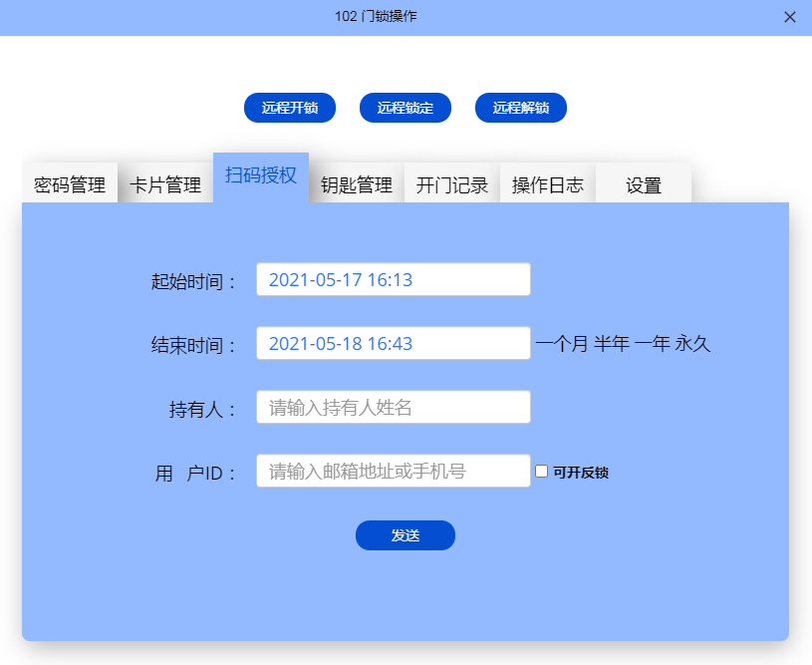
Task: Click the 远程开锁 button
Action: pyautogui.click(x=290, y=108)
